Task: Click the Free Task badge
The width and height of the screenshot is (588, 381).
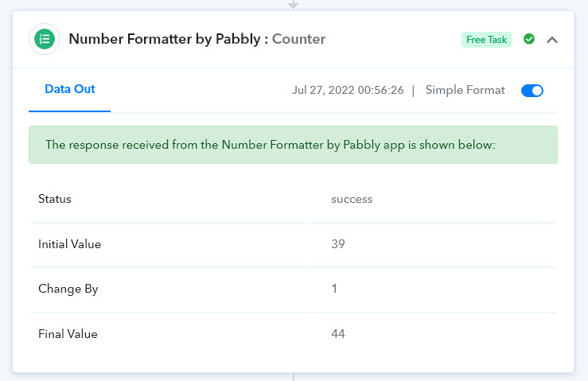Action: [486, 40]
